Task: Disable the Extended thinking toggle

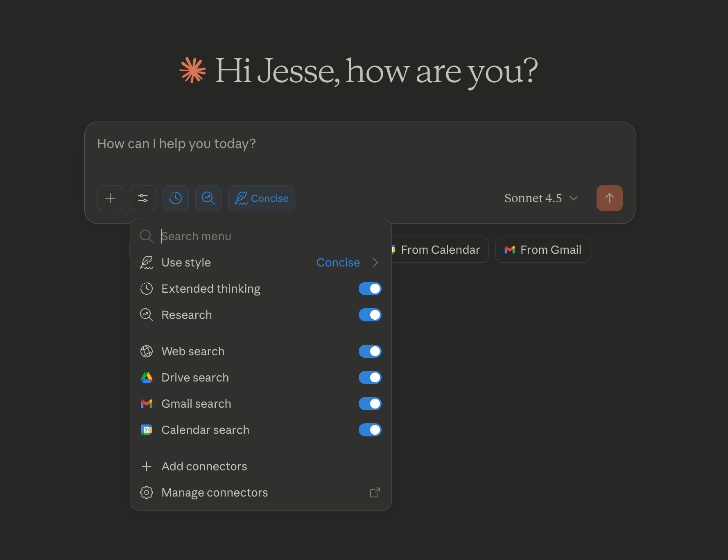Action: tap(370, 289)
